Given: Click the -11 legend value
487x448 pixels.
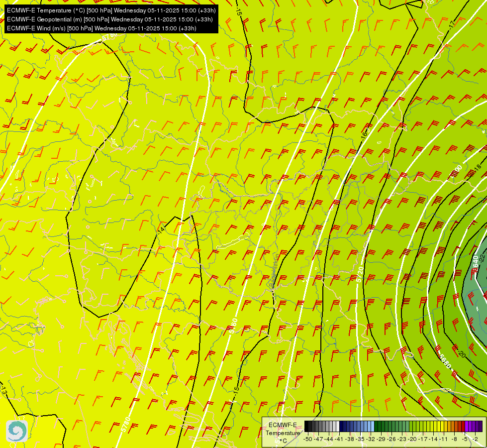Looking at the screenshot, I should 444,439.
